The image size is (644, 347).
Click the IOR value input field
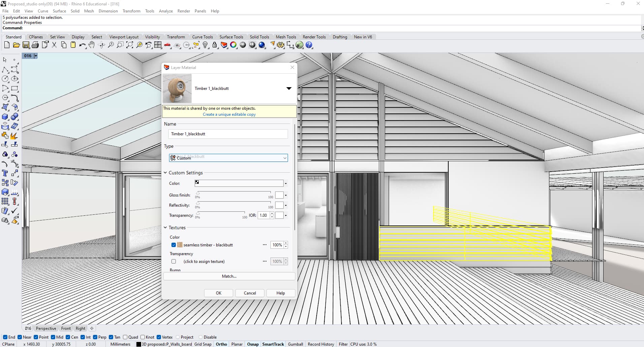click(x=264, y=215)
